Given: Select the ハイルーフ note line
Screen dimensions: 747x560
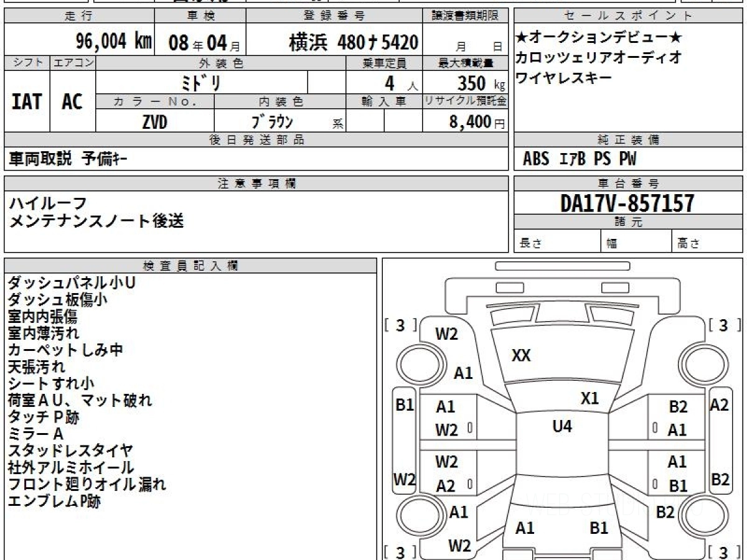Looking at the screenshot, I should [48, 203].
